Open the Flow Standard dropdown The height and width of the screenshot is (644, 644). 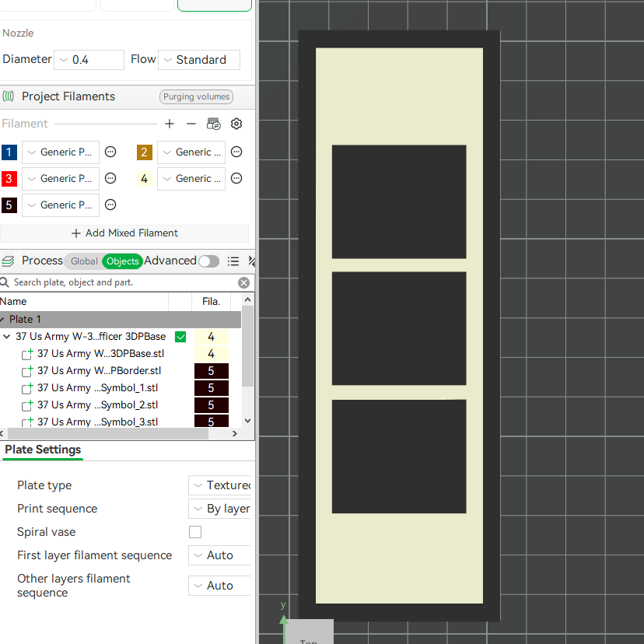click(x=199, y=60)
